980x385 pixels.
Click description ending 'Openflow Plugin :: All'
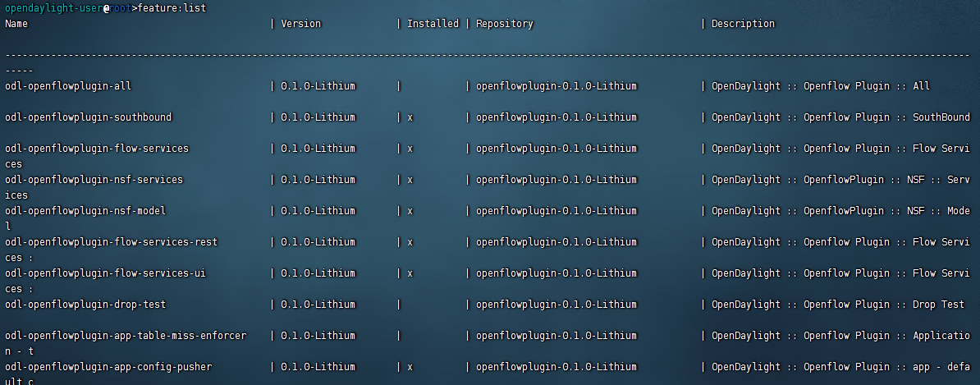(821, 86)
